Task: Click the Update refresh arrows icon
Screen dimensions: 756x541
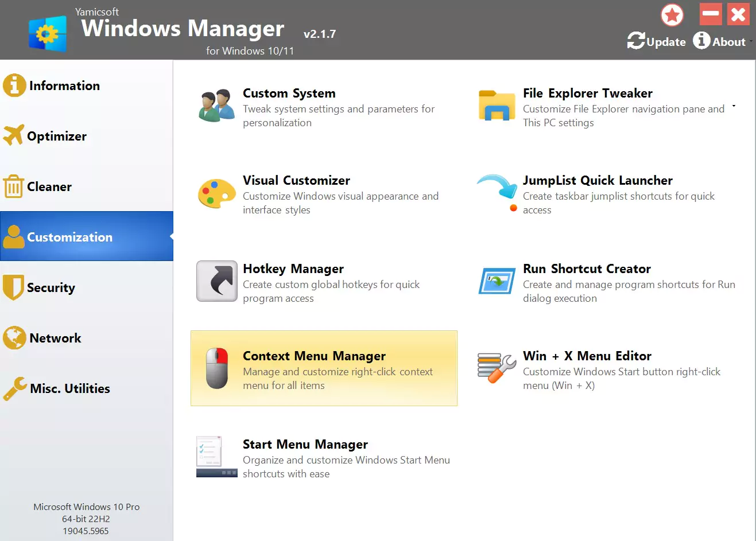Action: (x=636, y=41)
